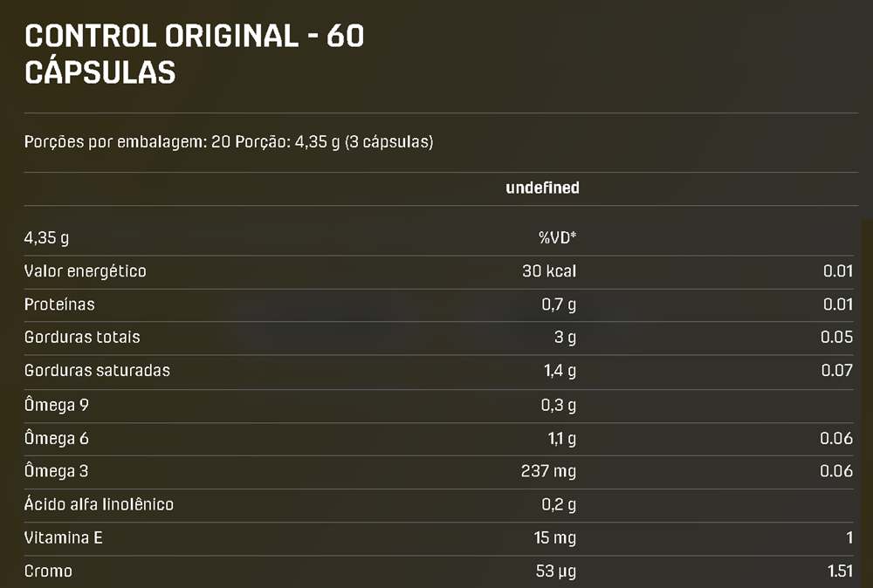Select the %VD* column label
873x588 pixels.
point(557,237)
